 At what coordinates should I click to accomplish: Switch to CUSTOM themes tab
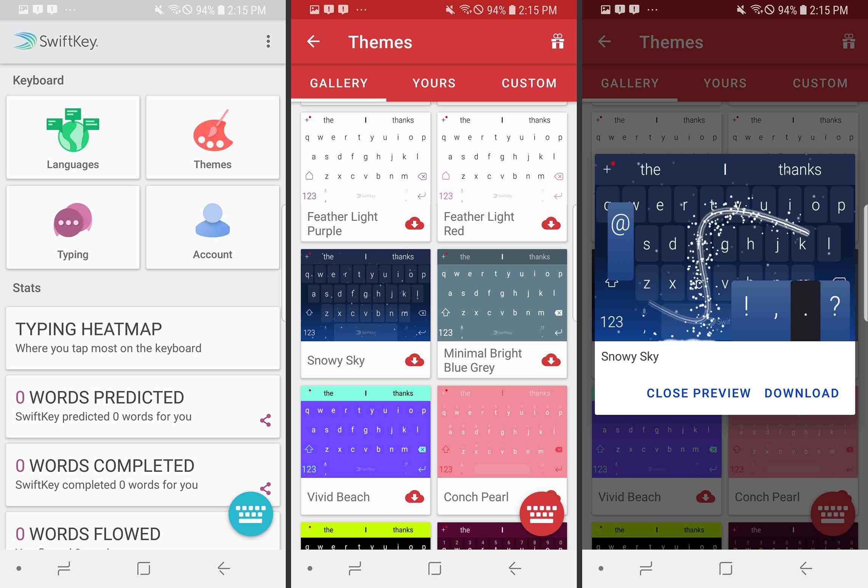coord(530,83)
